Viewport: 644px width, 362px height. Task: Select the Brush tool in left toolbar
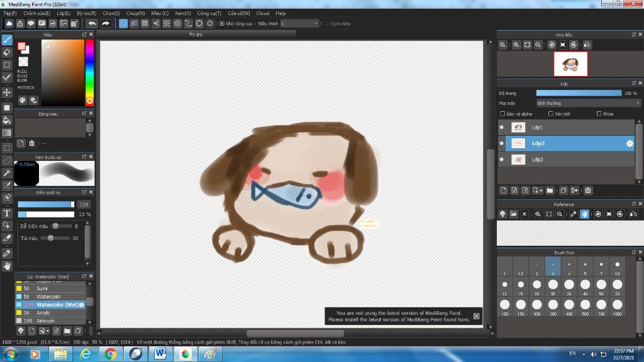7,40
